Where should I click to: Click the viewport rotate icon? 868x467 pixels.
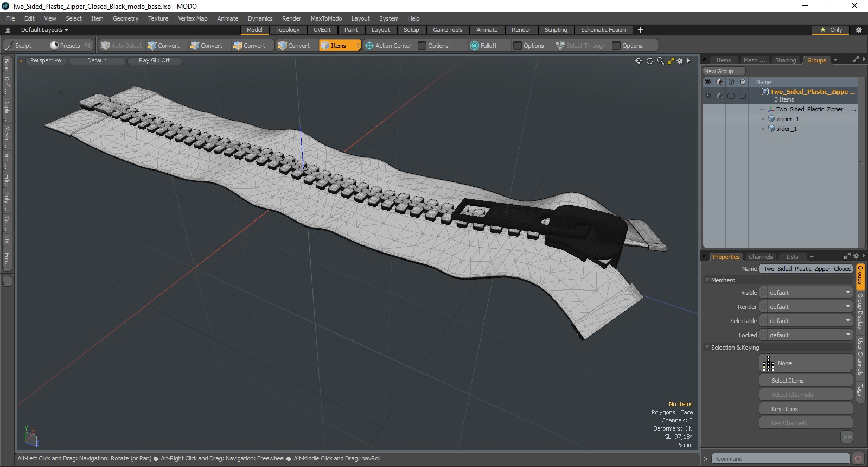649,61
